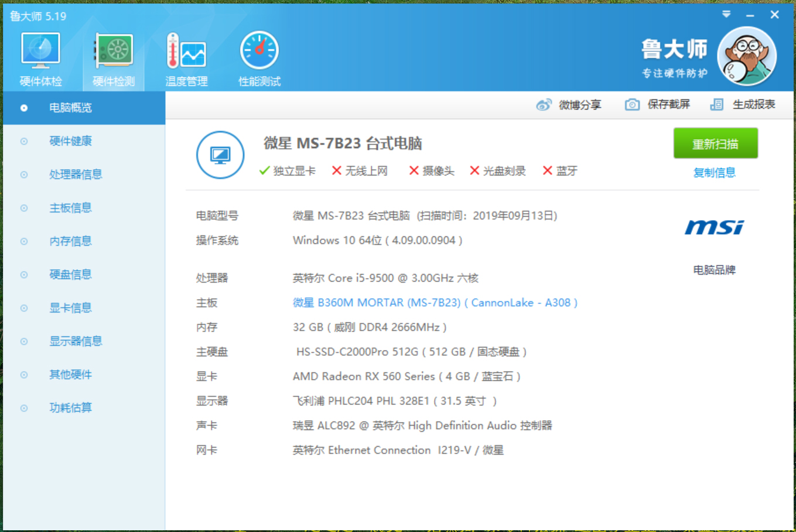Click the msi brand logo image
This screenshot has height=532, width=796.
714,228
